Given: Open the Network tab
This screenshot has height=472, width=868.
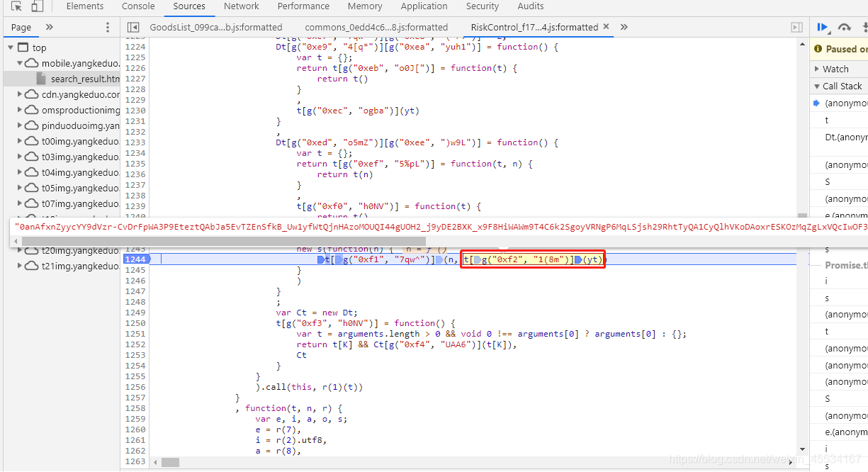Looking at the screenshot, I should point(242,6).
